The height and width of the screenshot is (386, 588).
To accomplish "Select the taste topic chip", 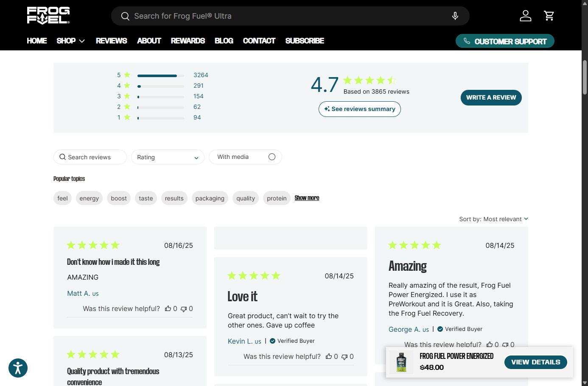I will pyautogui.click(x=146, y=198).
